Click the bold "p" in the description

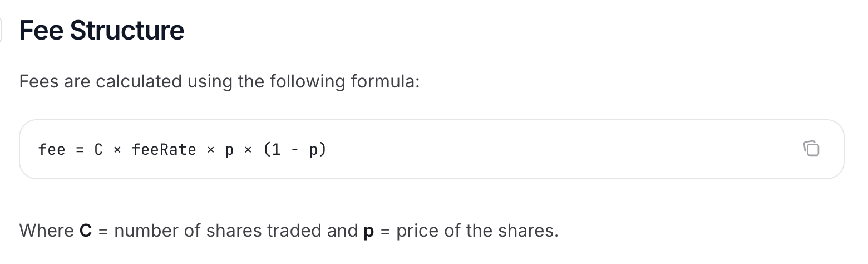[x=368, y=231]
